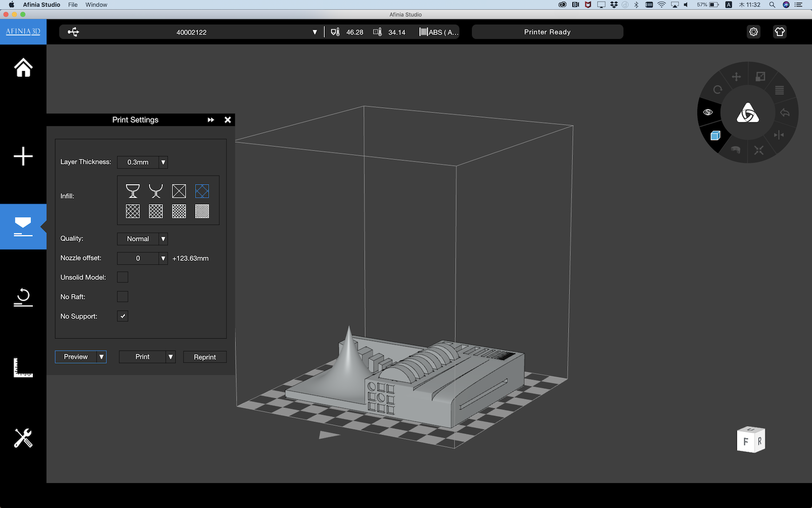This screenshot has height=508, width=812.
Task: Click the Undo arrow on the wheel
Action: tap(785, 112)
